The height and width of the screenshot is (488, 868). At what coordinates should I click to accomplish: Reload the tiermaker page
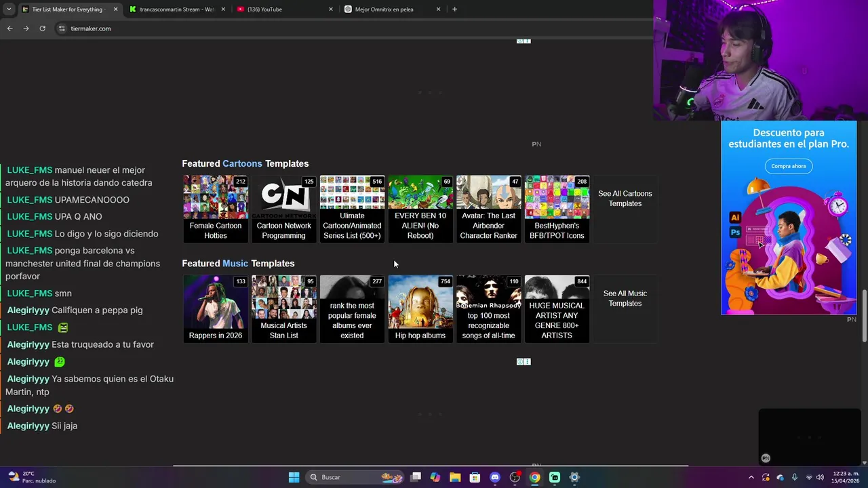[42, 28]
